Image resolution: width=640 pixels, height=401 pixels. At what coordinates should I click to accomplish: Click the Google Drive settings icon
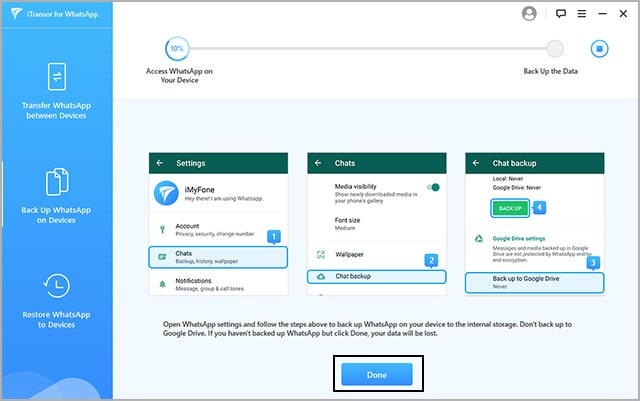[479, 238]
